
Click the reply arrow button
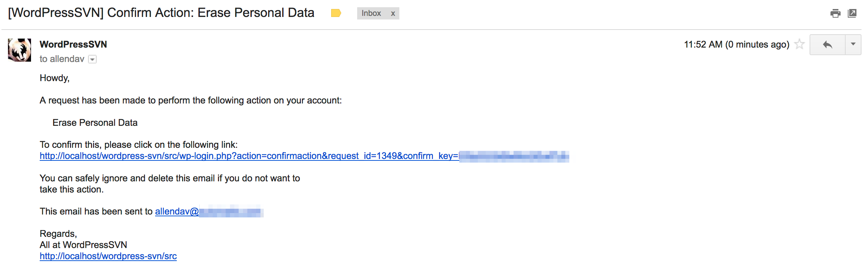[827, 45]
